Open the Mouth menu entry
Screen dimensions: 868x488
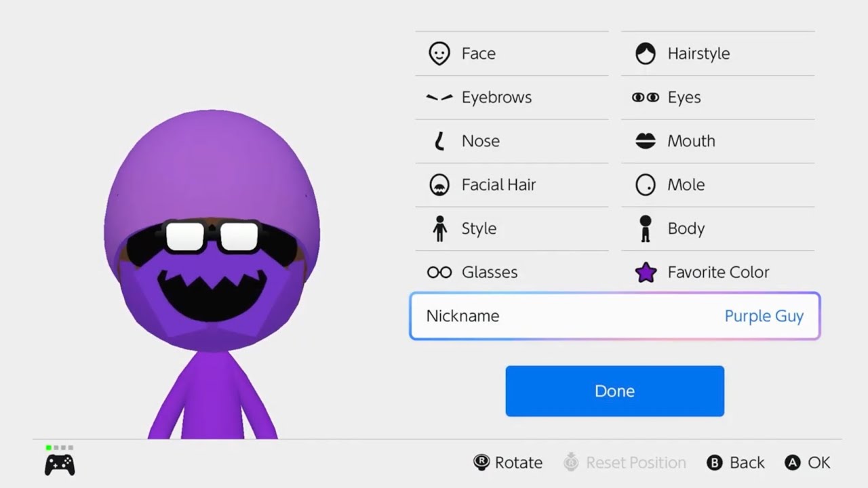point(718,141)
